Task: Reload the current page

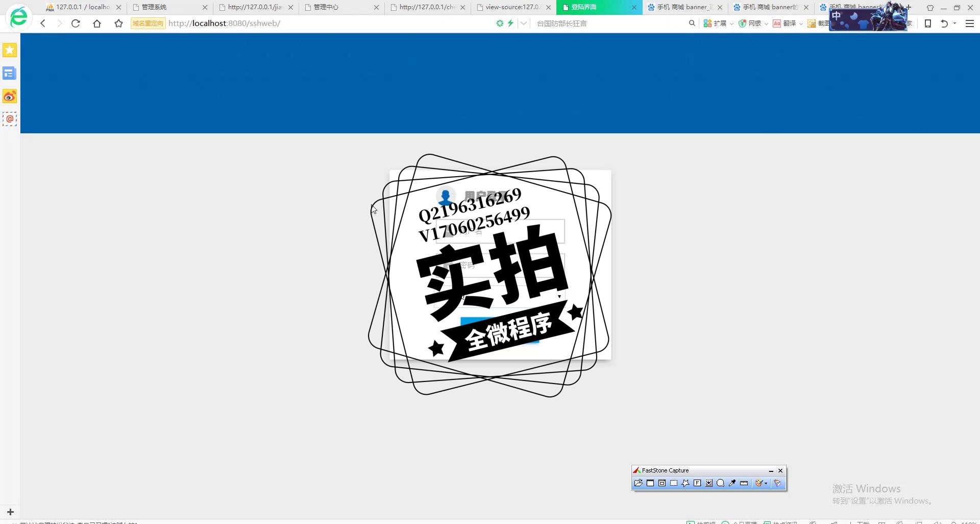Action: [76, 23]
